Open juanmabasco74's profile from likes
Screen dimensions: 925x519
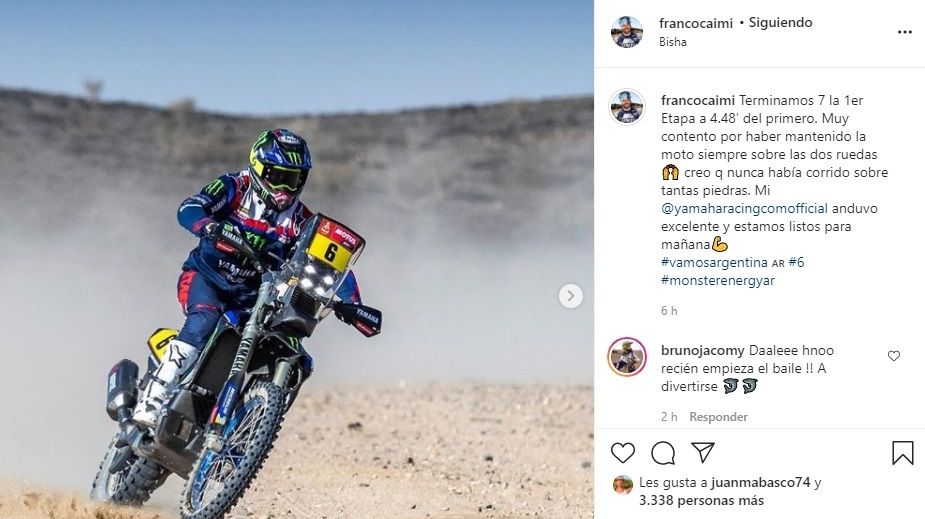click(760, 482)
